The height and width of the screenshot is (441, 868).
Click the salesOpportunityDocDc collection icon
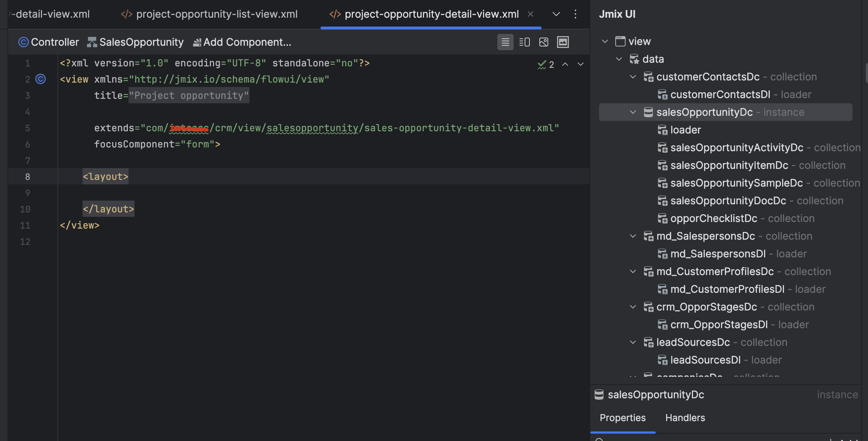tap(662, 201)
